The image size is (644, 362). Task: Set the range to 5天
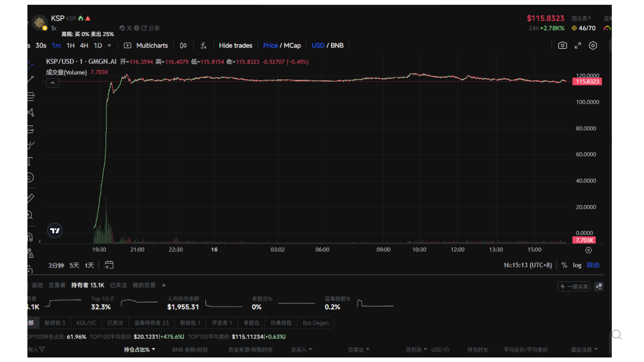pos(74,265)
